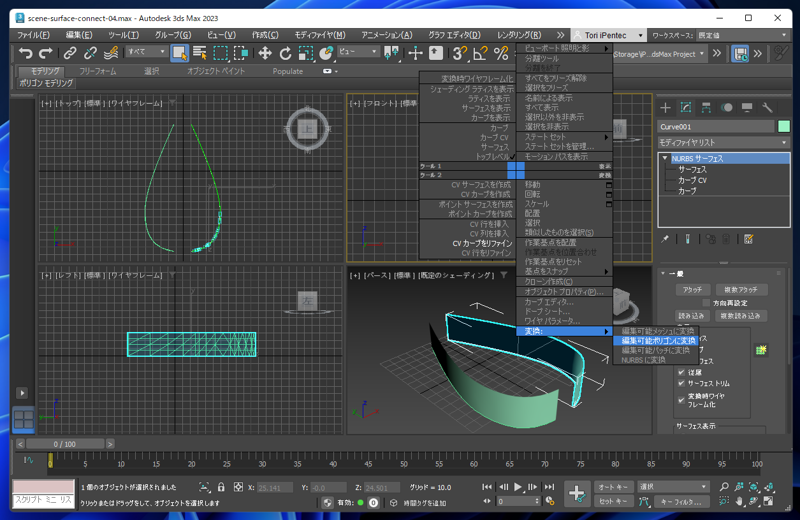This screenshot has height=520, width=800.
Task: Click the Set Key plus button
Action: (577, 493)
